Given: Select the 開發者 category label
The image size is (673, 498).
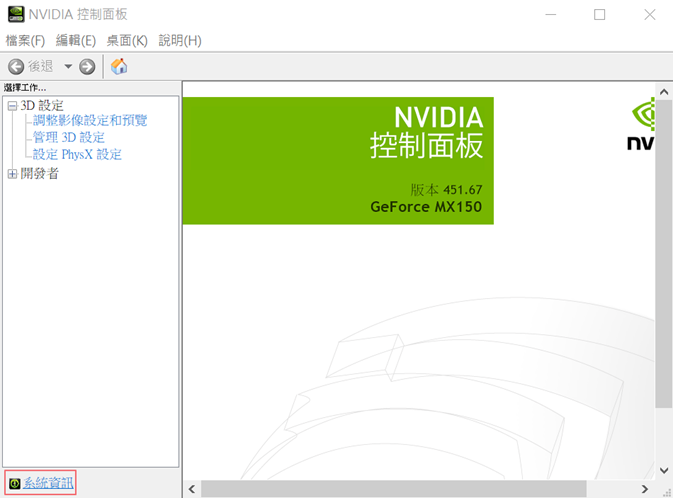Looking at the screenshot, I should [39, 173].
